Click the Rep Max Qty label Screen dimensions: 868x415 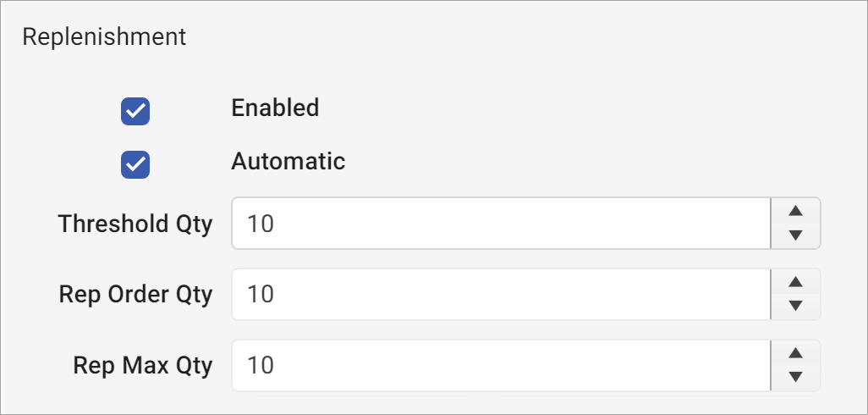(x=143, y=366)
